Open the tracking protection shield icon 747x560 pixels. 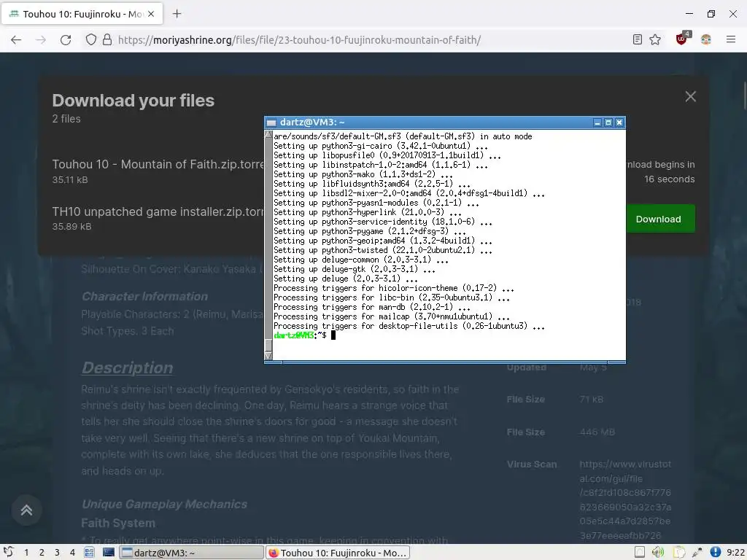91,39
